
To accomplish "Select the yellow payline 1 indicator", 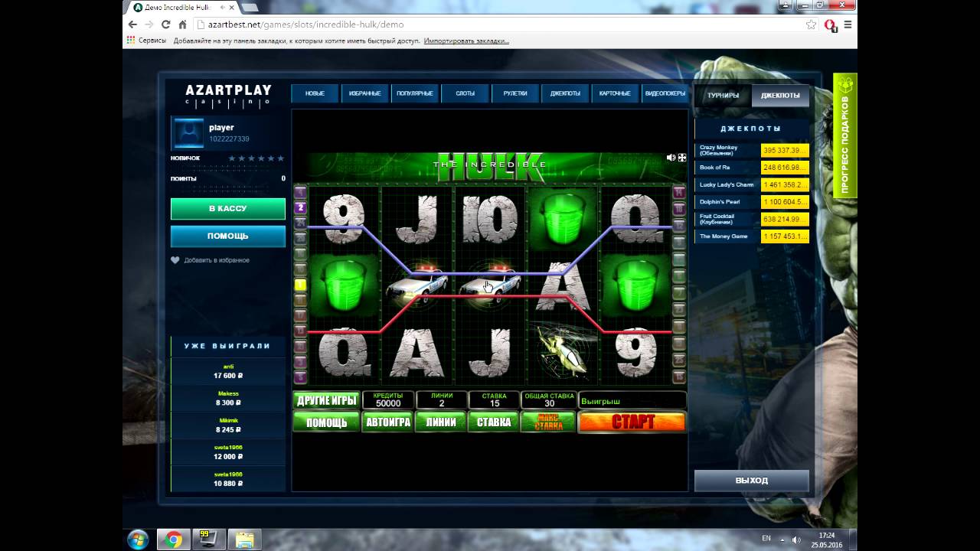I will point(301,285).
